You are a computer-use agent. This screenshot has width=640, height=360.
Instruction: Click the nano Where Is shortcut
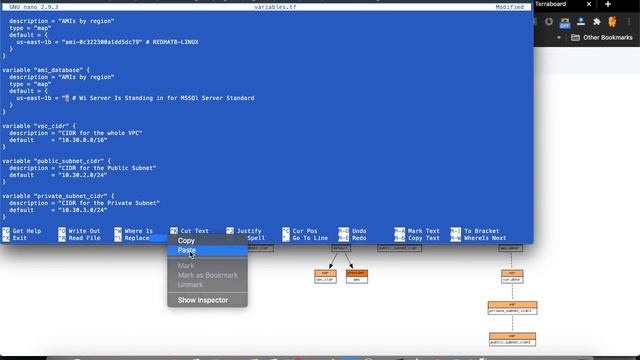(133, 231)
